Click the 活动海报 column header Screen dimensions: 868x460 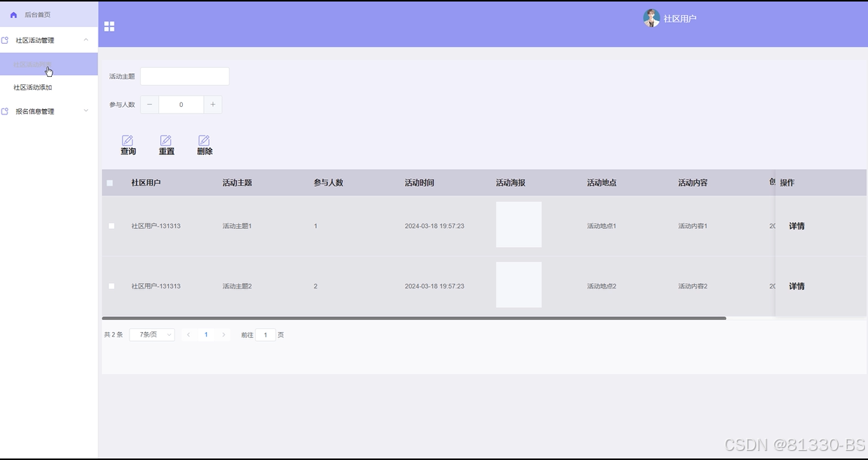coord(511,183)
